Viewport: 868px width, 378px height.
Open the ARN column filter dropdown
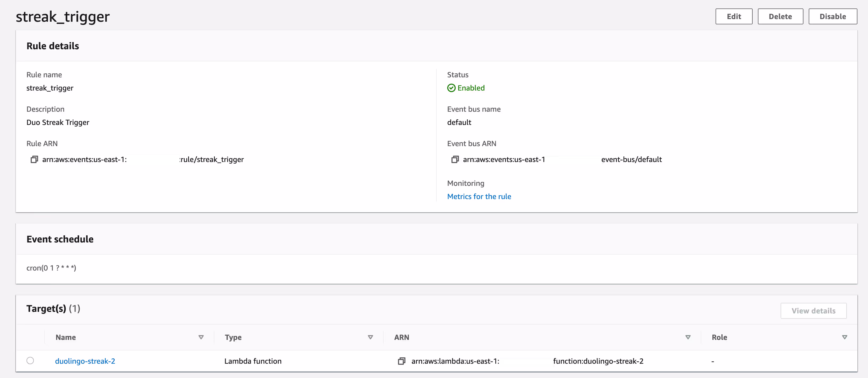[688, 337]
